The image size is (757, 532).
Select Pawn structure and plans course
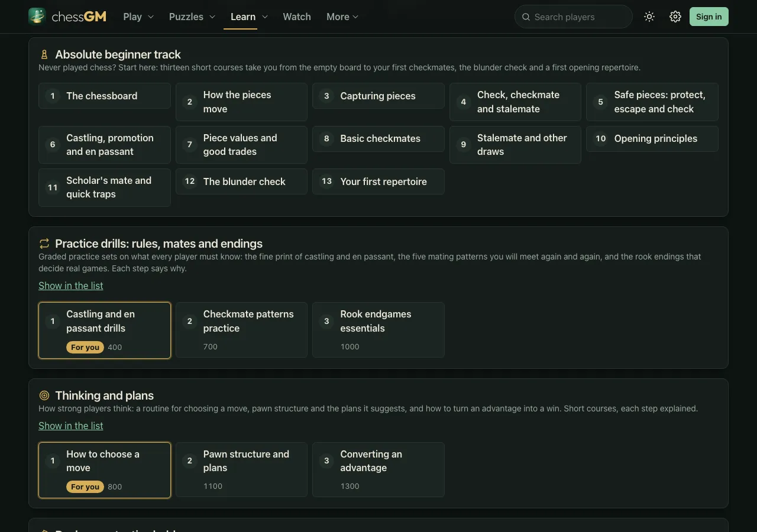point(241,470)
